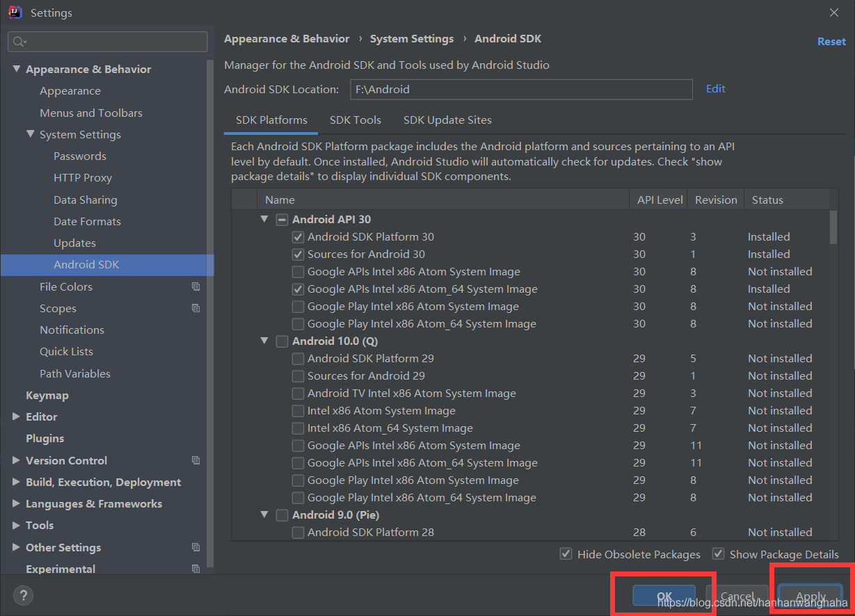Collapse the Appearance & Behavior section

(17, 69)
